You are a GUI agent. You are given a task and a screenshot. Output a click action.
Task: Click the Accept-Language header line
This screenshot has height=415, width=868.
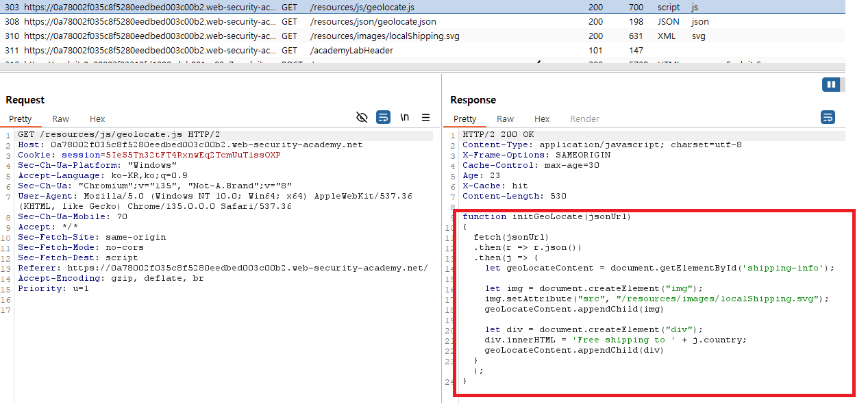103,176
